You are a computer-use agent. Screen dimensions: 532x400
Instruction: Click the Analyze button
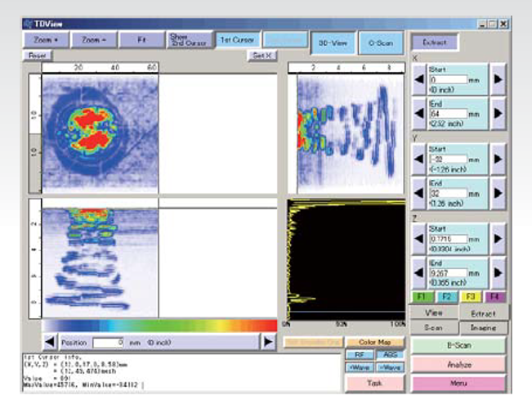click(x=458, y=364)
